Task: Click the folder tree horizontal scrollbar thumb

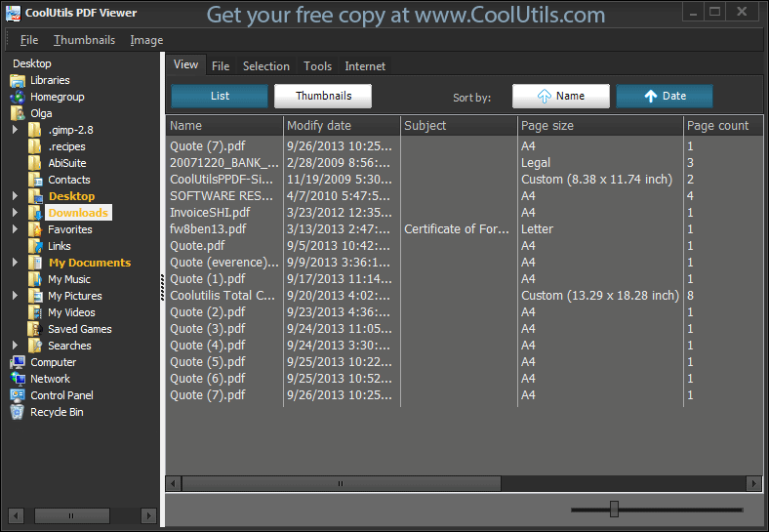Action: 71,515
